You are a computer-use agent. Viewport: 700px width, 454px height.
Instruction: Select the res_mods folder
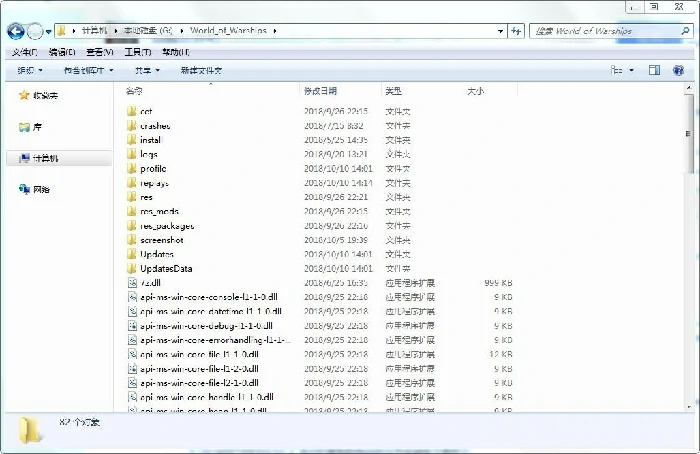(x=158, y=212)
